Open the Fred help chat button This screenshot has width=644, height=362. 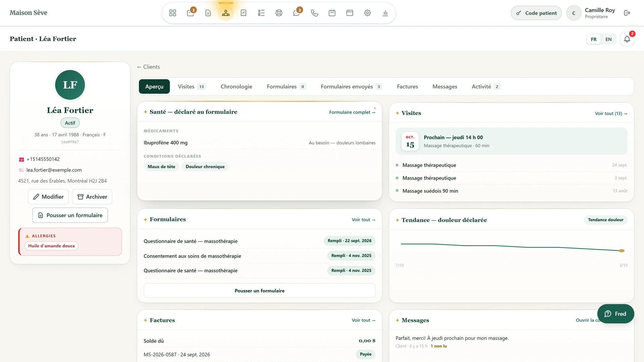[615, 314]
